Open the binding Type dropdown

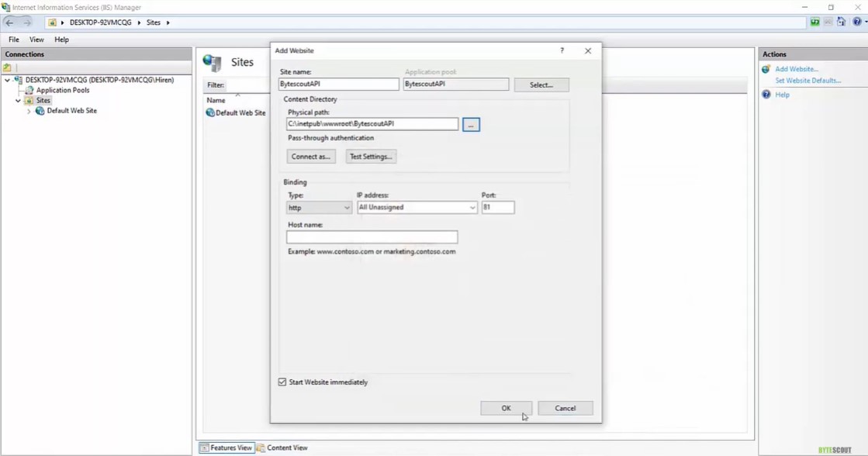[319, 208]
